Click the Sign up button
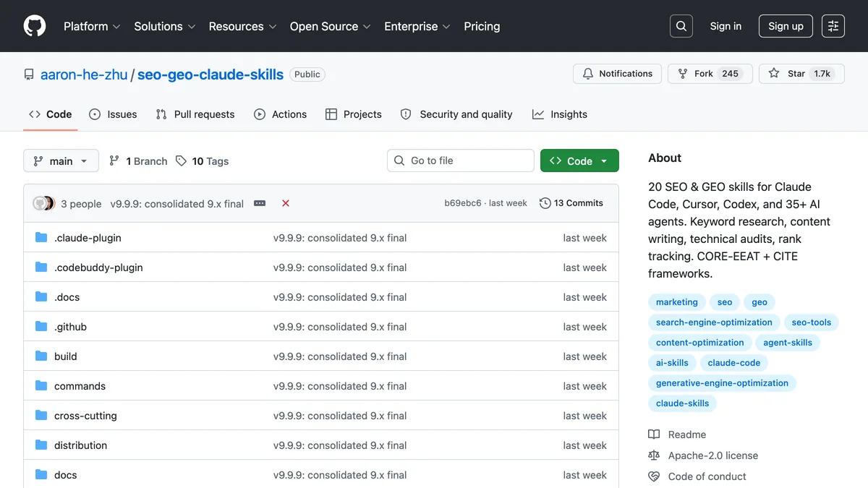Screen dimensions: 868x488 (x=786, y=26)
